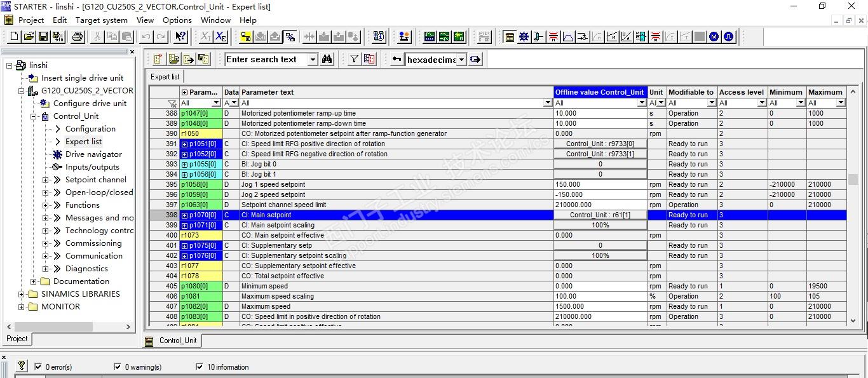Collapse the Control_Unit tree node
The width and height of the screenshot is (868, 378).
point(34,116)
